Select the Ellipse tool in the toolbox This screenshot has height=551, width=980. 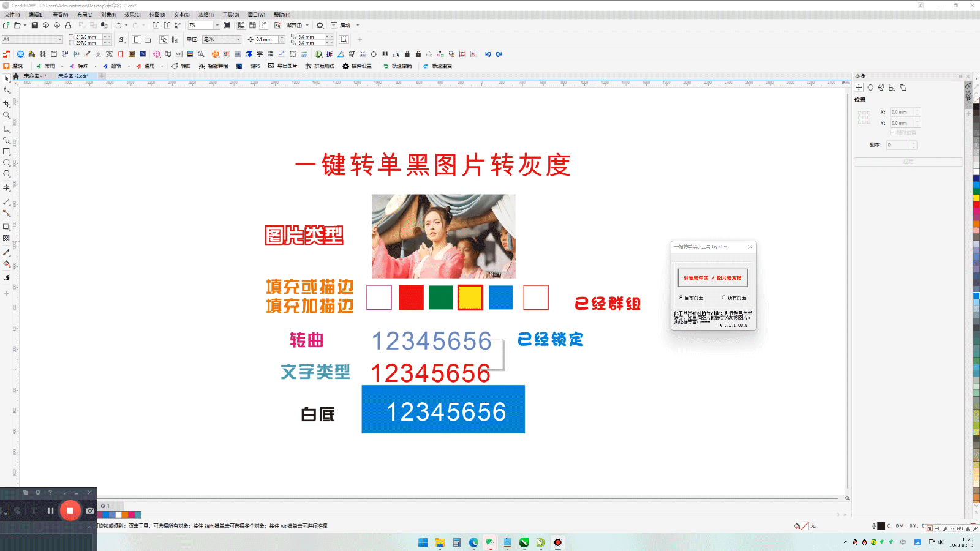click(x=7, y=163)
